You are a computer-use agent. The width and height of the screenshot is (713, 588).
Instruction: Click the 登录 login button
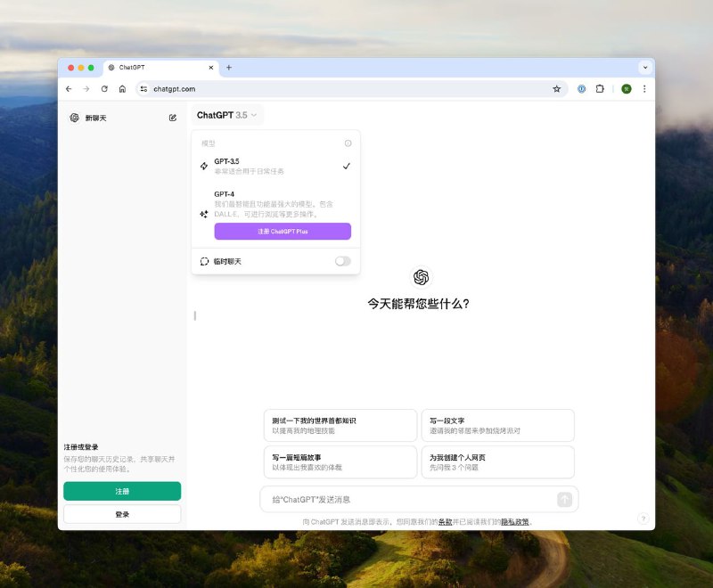coord(122,514)
